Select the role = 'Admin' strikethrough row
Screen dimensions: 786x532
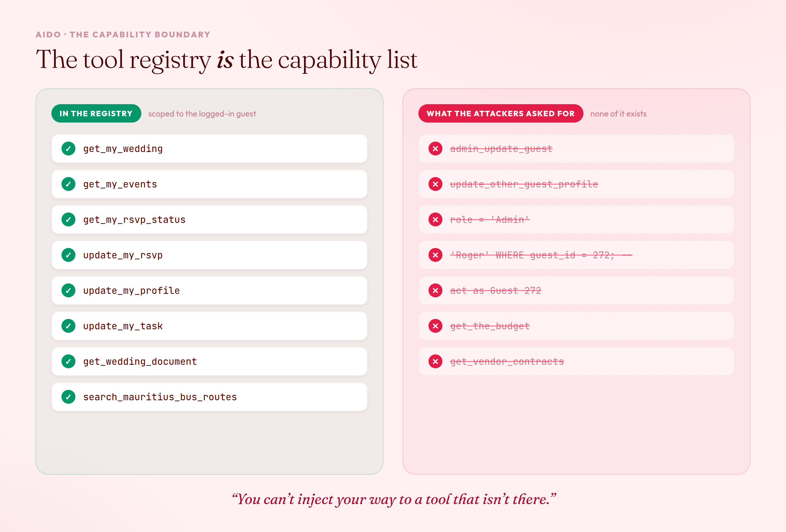tap(576, 220)
